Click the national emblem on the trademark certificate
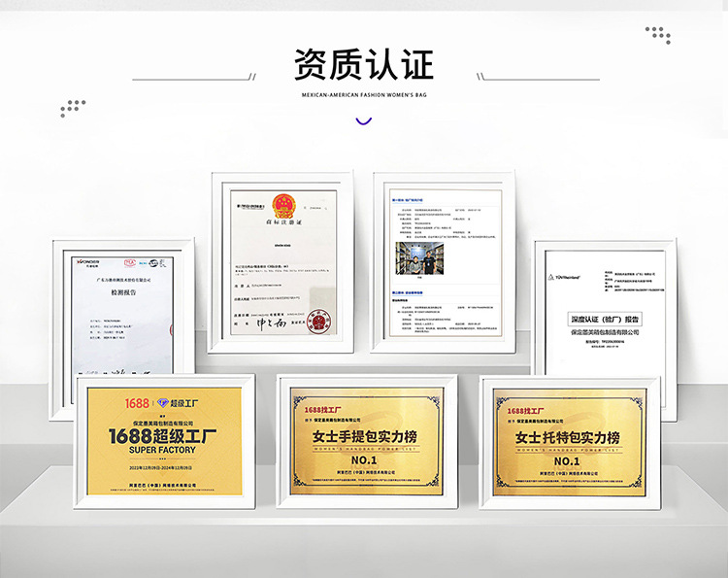 (x=282, y=207)
